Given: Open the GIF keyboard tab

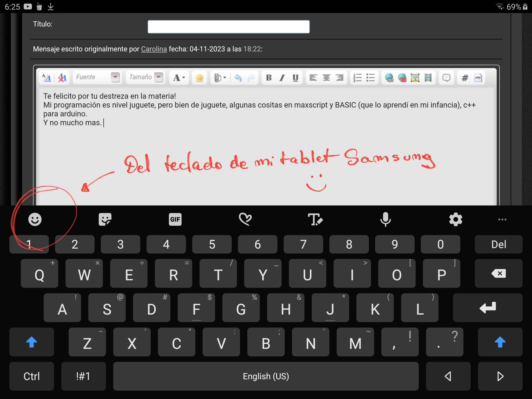Looking at the screenshot, I should [x=175, y=220].
